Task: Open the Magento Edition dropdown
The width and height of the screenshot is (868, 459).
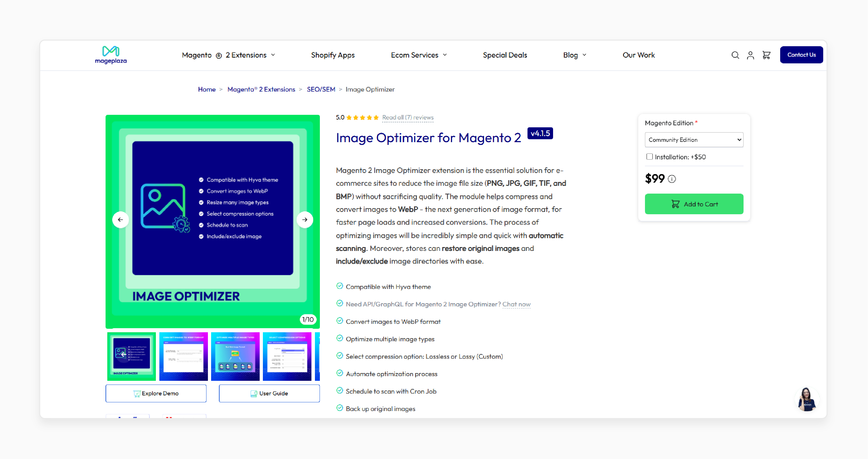Action: pyautogui.click(x=694, y=140)
